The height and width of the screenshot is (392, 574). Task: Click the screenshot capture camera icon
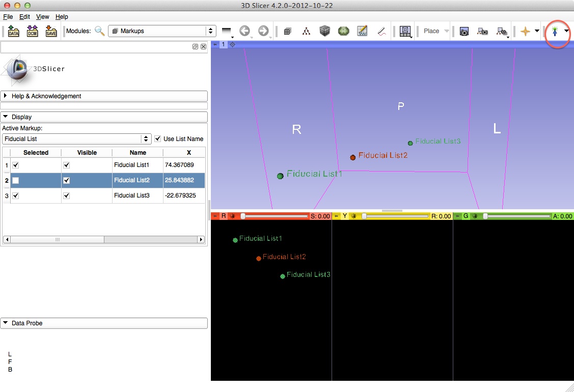464,31
